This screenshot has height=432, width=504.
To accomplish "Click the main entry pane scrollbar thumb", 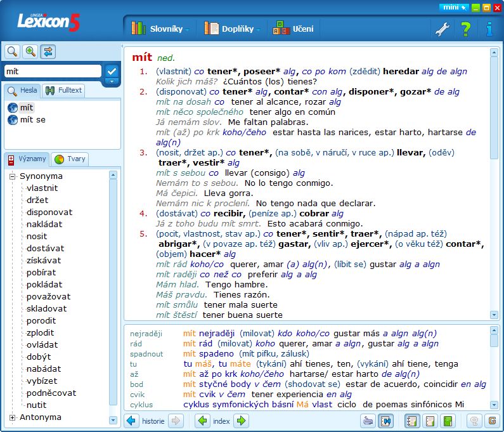I will [494, 108].
